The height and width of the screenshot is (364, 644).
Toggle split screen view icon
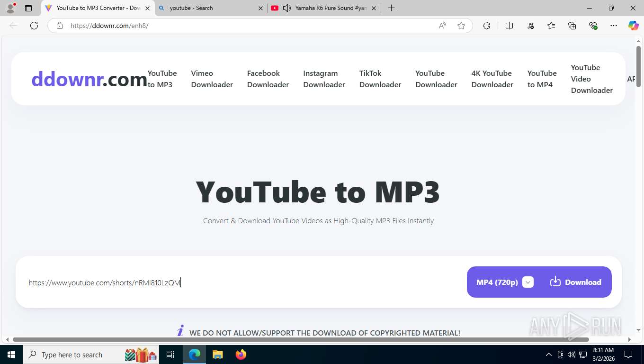510,26
